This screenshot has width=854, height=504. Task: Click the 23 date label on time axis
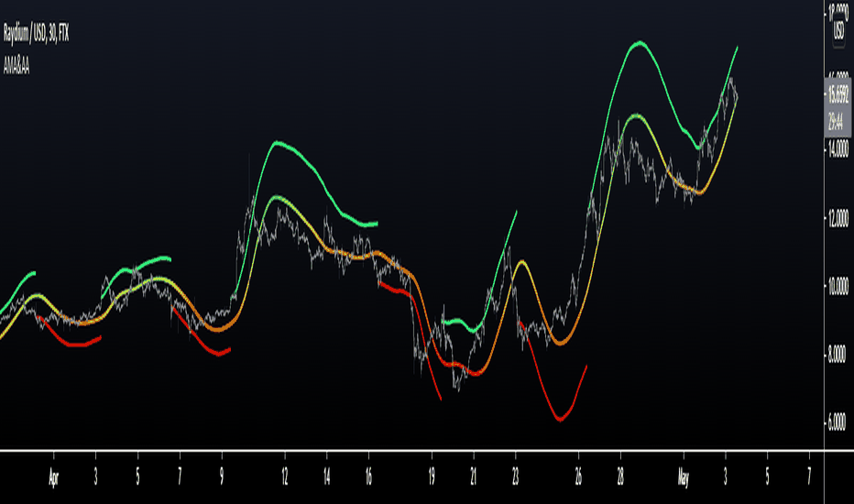point(515,477)
